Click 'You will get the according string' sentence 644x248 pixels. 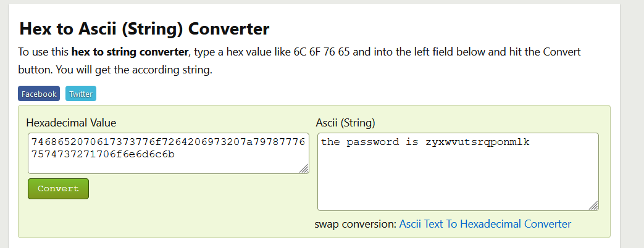[x=115, y=70]
